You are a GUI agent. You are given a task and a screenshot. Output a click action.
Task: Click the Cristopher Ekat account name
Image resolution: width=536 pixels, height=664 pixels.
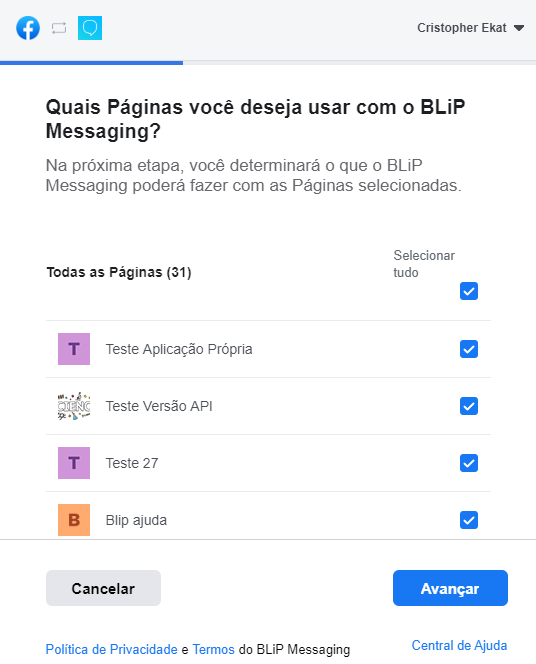click(461, 28)
